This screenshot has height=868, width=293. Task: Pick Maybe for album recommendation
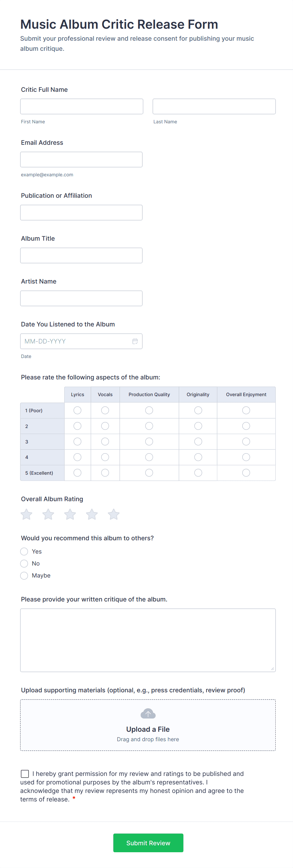(x=24, y=576)
